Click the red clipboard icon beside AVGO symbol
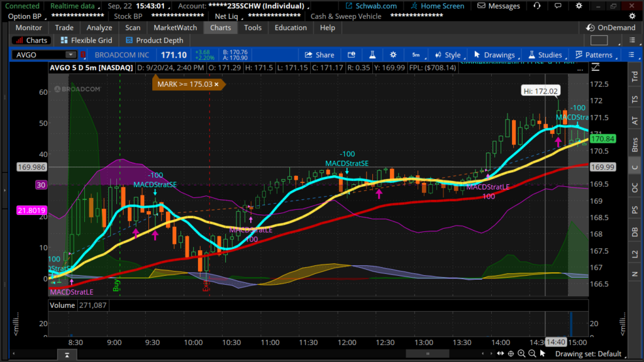The width and height of the screenshot is (644, 362). tap(83, 55)
